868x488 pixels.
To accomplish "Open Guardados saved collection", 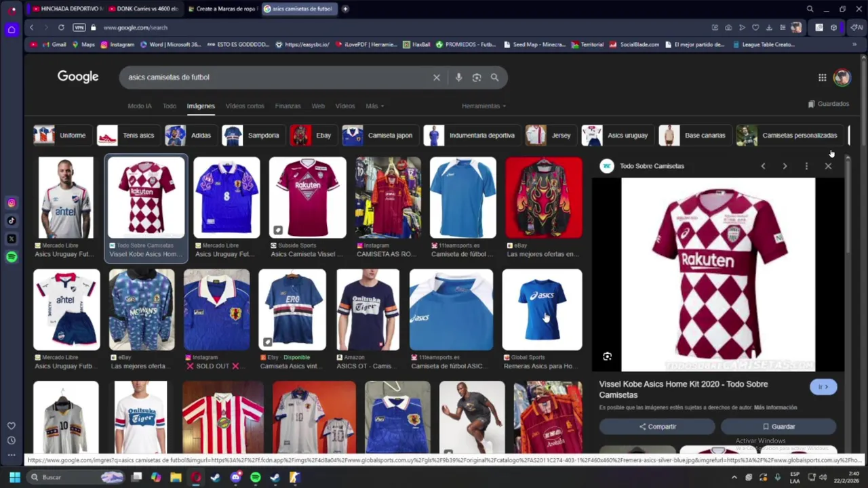I will point(829,104).
